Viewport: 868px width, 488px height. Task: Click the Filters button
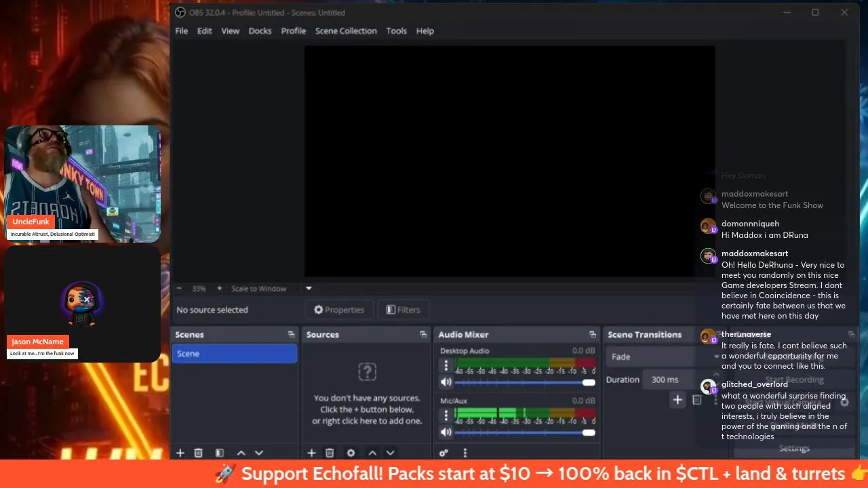tap(403, 310)
